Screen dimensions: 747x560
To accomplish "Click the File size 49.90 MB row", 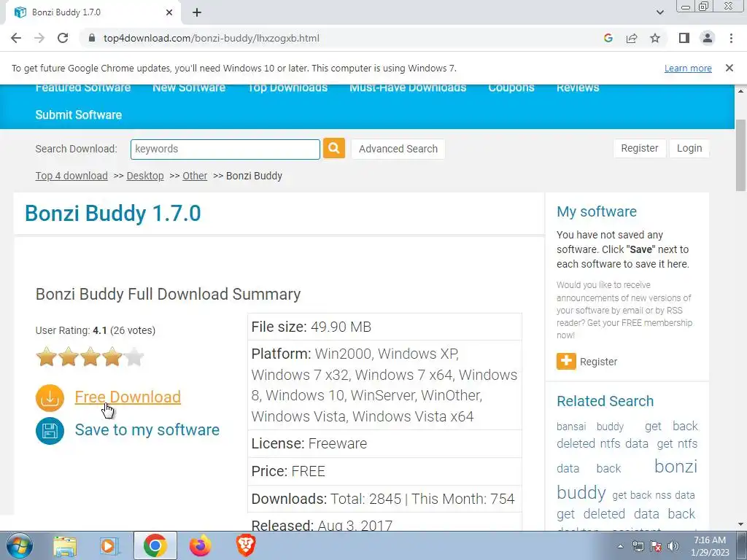I will point(384,327).
